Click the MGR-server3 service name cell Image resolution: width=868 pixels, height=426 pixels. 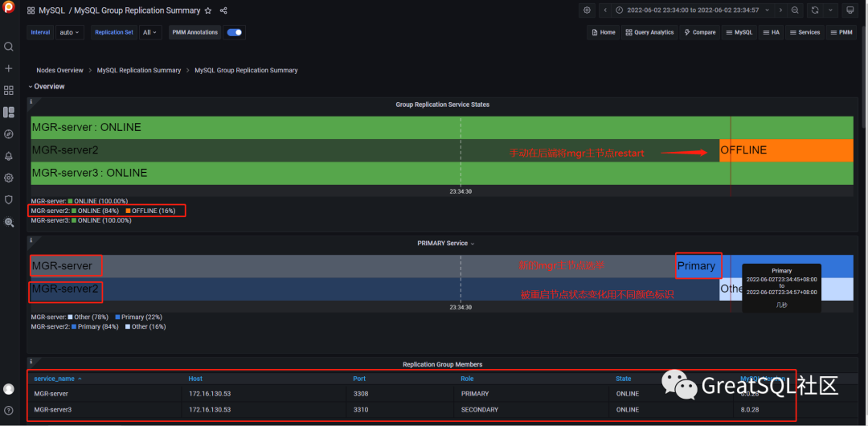pyautogui.click(x=52, y=409)
